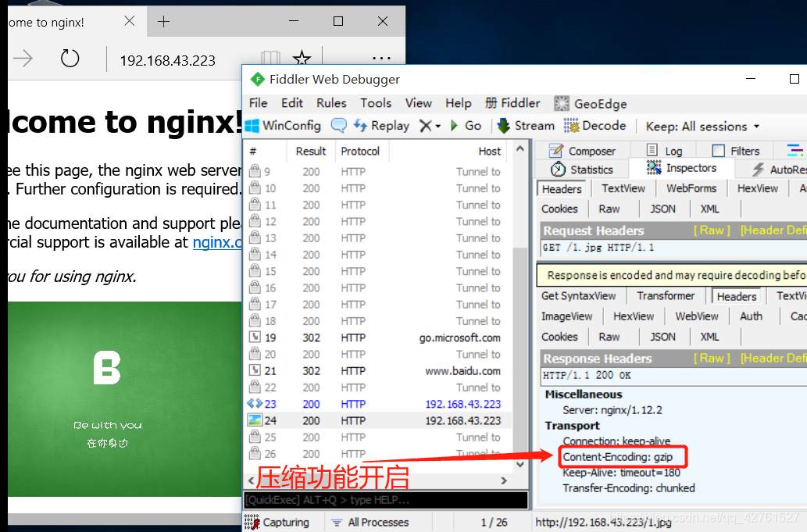This screenshot has width=807, height=532.
Task: Open the File menu in Fiddler
Action: 258,103
